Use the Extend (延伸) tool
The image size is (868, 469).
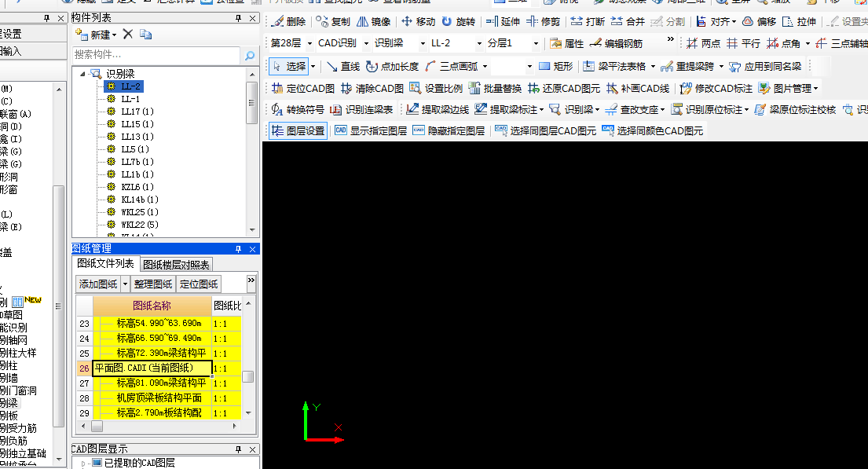504,21
